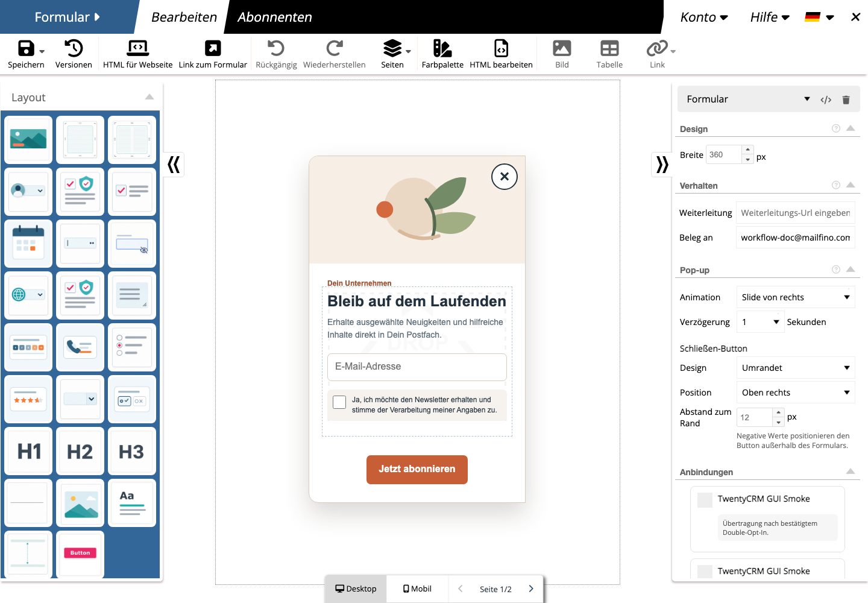This screenshot has height=603, width=868.
Task: Open the Animation dropdown Slide von rechts
Action: point(796,297)
